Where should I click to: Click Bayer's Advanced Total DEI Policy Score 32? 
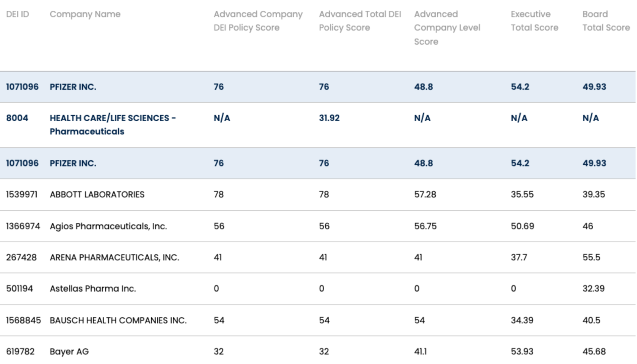point(324,352)
